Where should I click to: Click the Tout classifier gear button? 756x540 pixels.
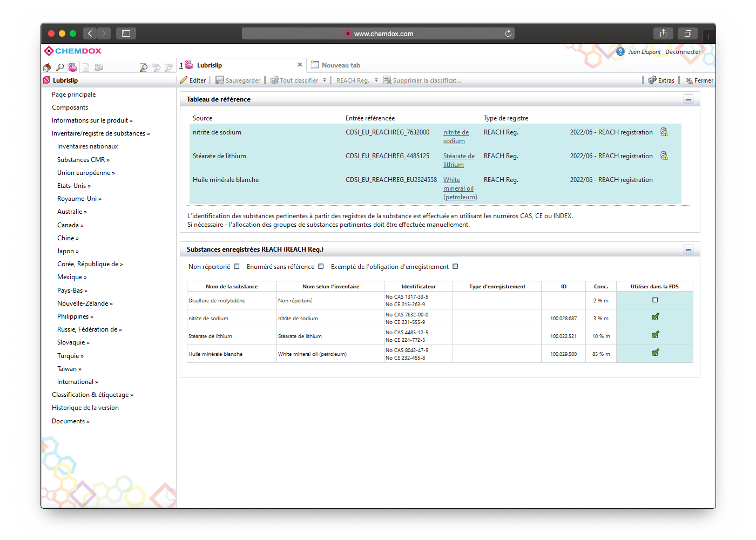click(x=294, y=80)
